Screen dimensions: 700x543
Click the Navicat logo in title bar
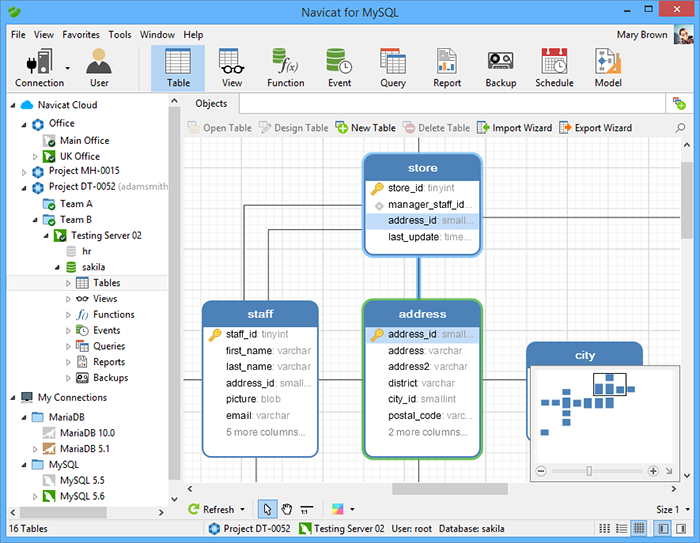14,12
